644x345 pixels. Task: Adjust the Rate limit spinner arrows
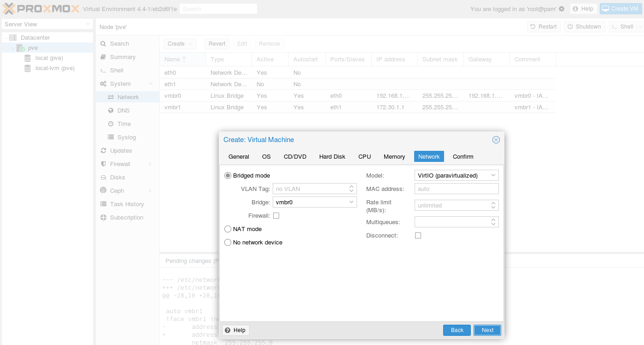point(493,205)
